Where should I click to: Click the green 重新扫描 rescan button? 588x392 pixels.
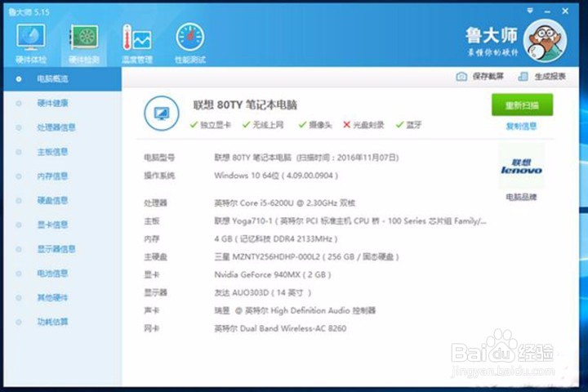tap(522, 105)
